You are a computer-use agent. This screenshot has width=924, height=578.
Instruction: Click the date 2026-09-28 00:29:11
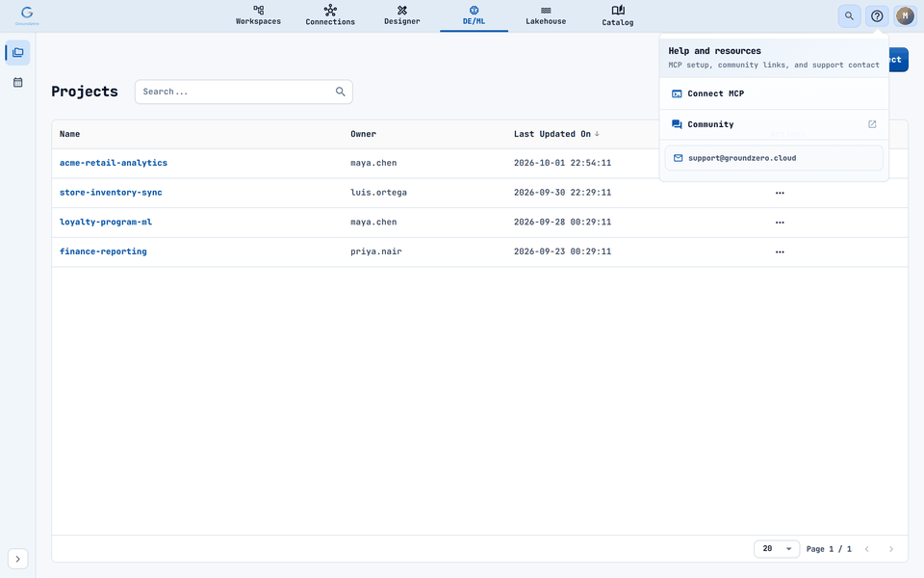(x=562, y=222)
